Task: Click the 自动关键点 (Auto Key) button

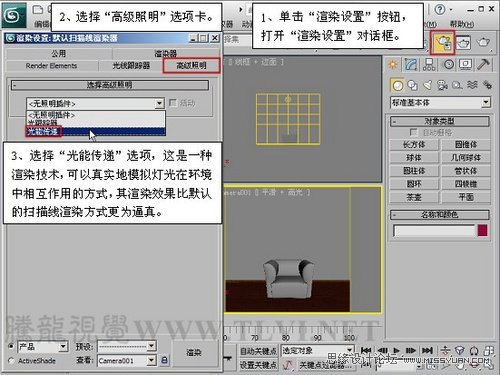Action: point(258,351)
